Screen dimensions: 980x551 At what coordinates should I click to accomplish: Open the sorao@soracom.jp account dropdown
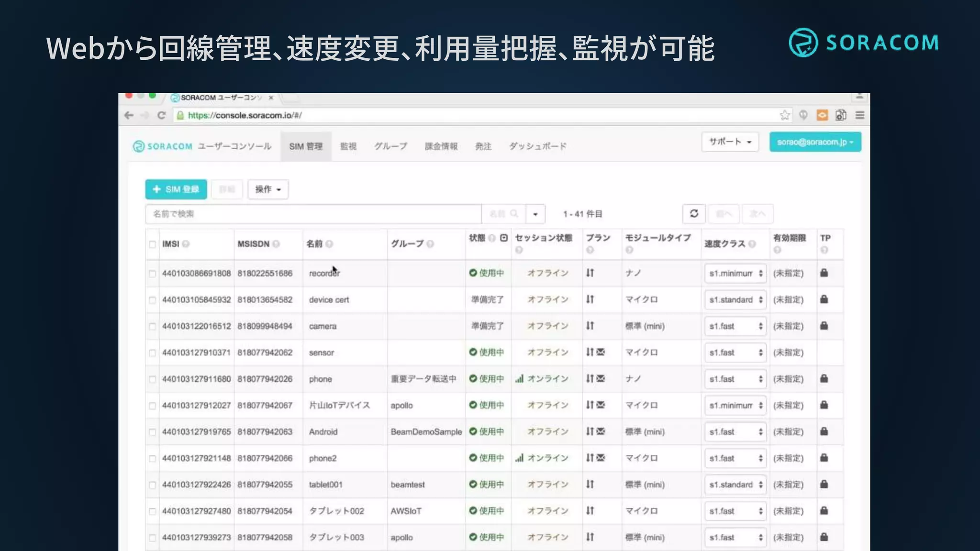tap(815, 142)
